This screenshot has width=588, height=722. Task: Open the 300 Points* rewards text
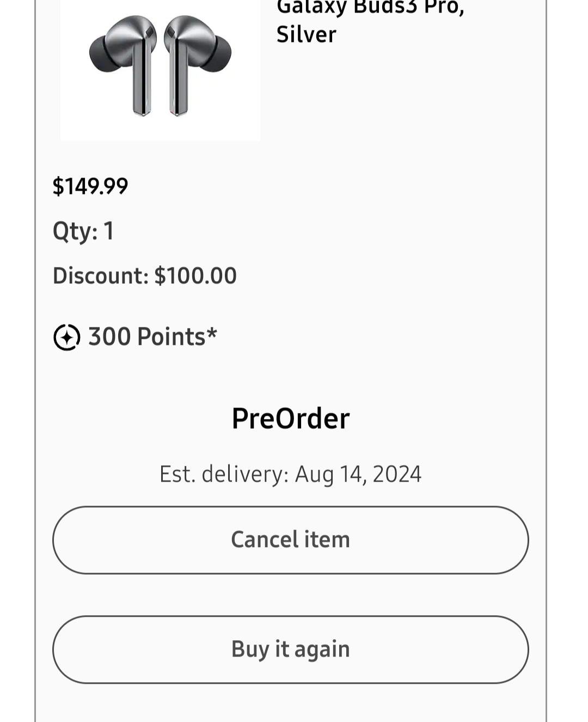152,337
